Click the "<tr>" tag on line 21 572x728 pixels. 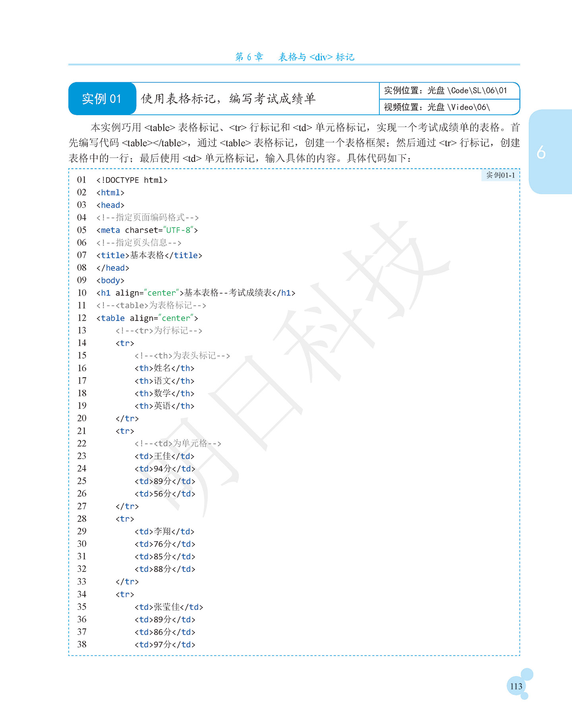tap(125, 431)
